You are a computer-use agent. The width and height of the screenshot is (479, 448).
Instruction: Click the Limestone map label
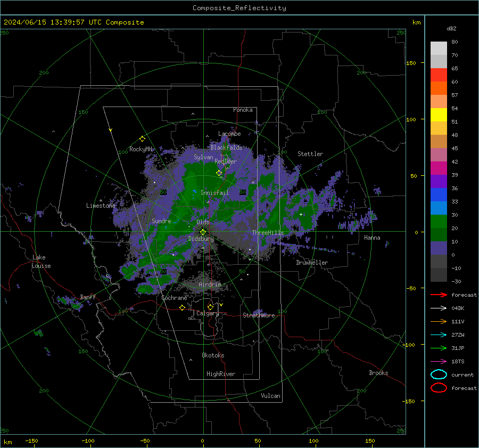[101, 206]
